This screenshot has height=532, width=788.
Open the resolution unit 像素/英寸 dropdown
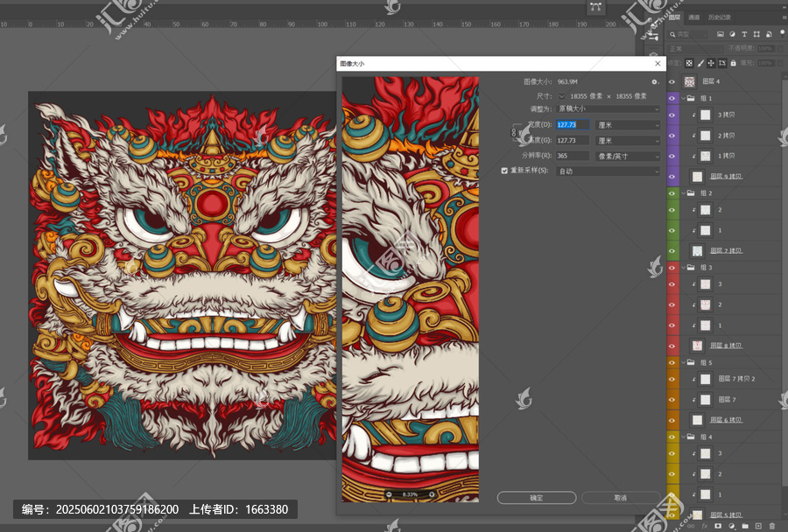tap(628, 157)
